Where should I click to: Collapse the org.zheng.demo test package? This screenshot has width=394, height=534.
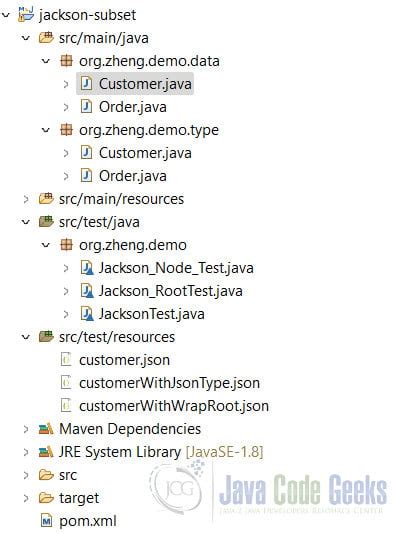pos(46,245)
